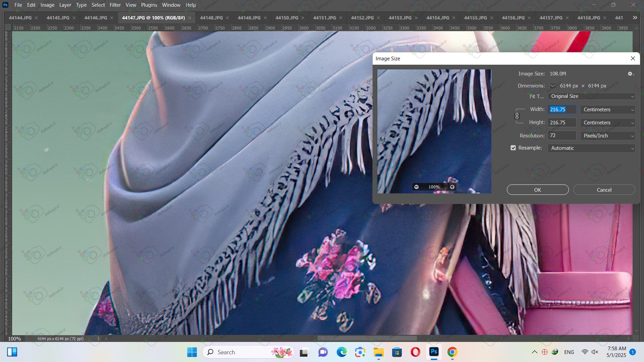Click the Image Size settings gear icon
The height and width of the screenshot is (362, 644).
630,74
